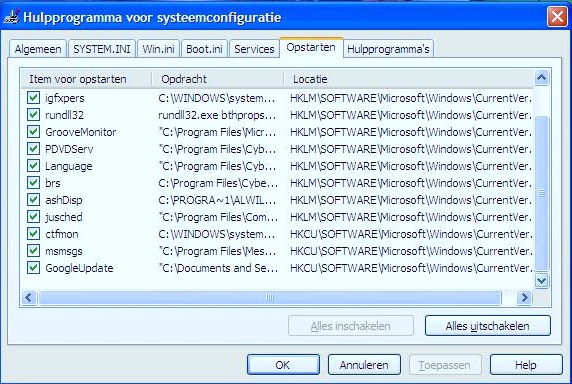Open the Boot.ini tab
Image resolution: width=572 pixels, height=384 pixels.
click(x=204, y=49)
